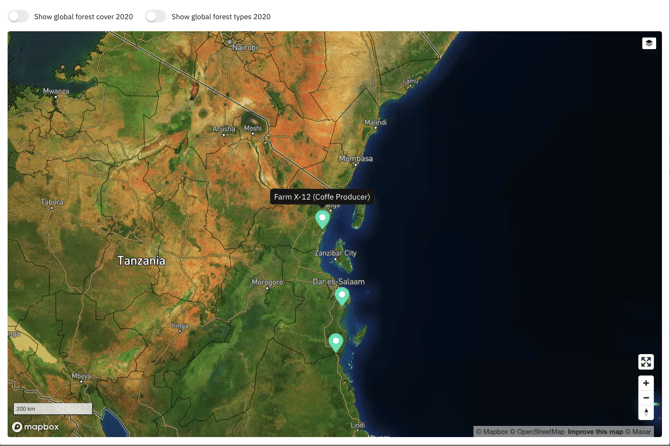Click the Farm X-12 map marker
This screenshot has width=670, height=446.
322,219
